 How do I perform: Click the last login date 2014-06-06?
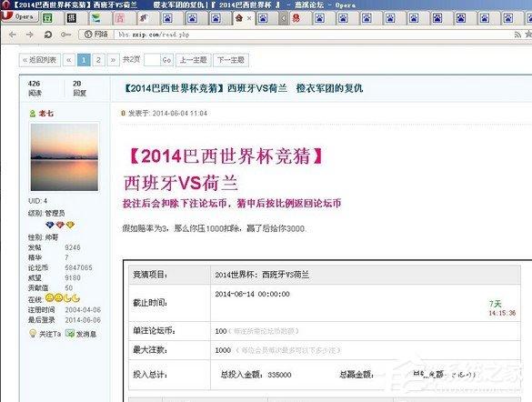[83, 320]
